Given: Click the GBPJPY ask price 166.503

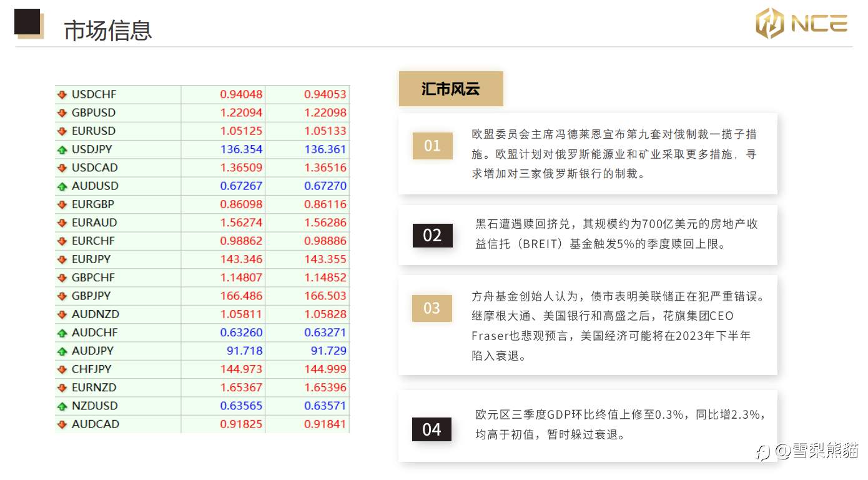Looking at the screenshot, I should (325, 296).
